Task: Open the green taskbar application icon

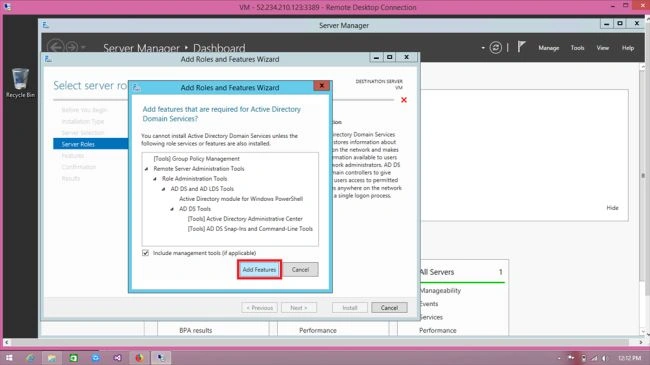Action: pos(73,358)
